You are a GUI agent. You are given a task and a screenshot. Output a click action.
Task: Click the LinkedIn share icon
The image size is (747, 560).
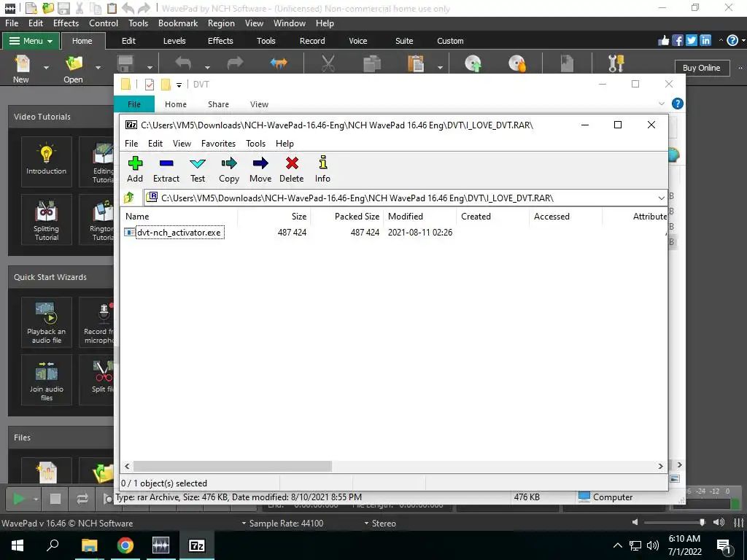[705, 41]
